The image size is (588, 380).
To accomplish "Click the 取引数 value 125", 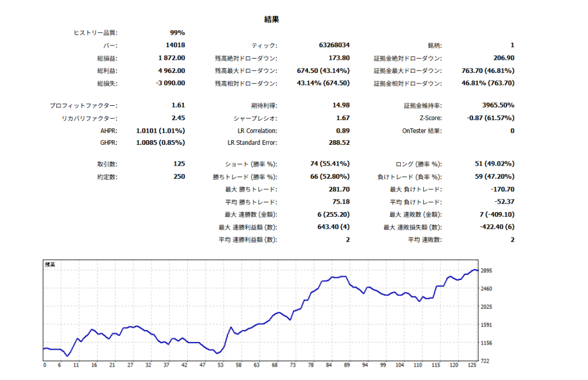I will [x=179, y=164].
